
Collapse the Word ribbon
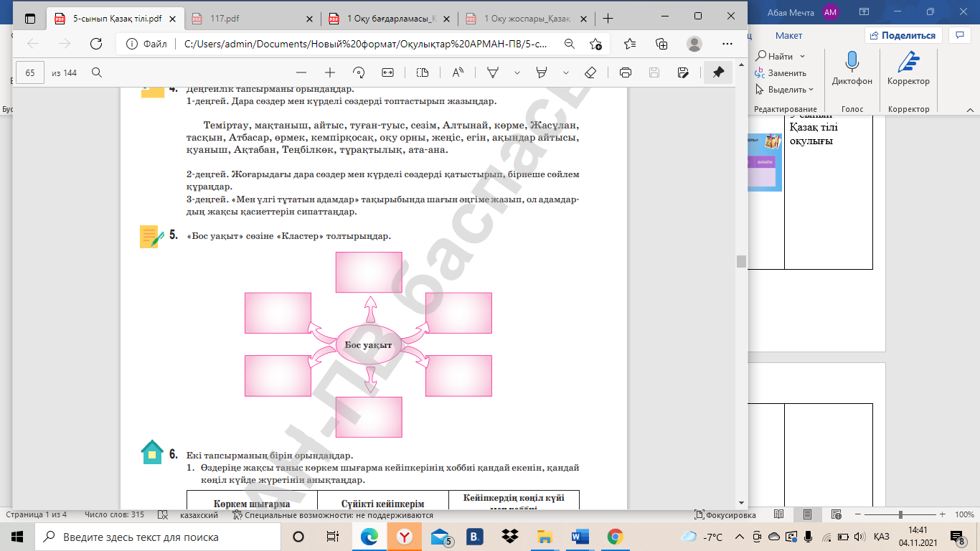[970, 109]
